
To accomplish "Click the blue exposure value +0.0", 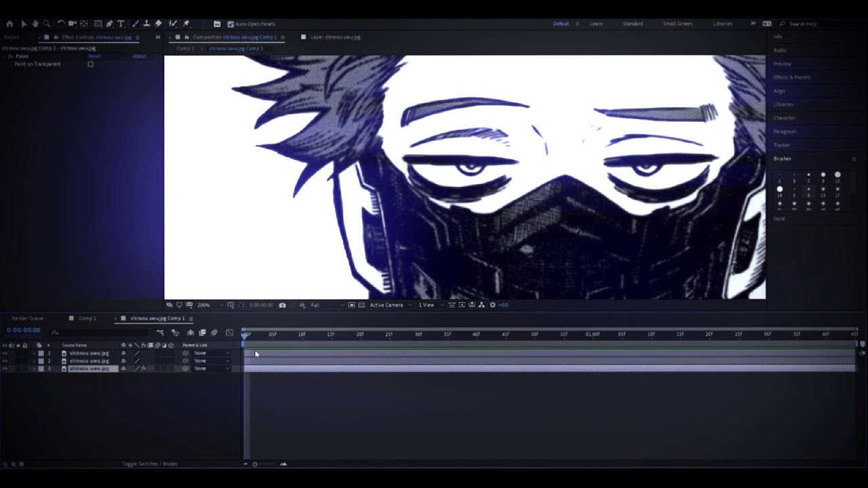I will [x=503, y=305].
